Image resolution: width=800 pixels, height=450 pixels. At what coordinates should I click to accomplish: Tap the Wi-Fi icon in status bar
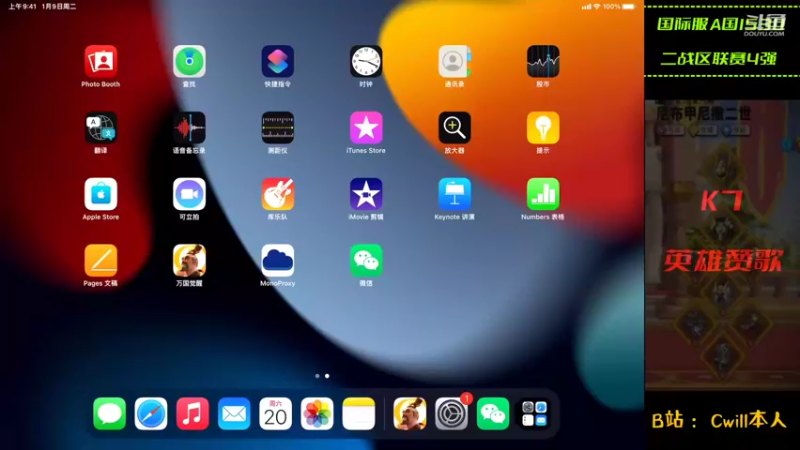[x=596, y=7]
